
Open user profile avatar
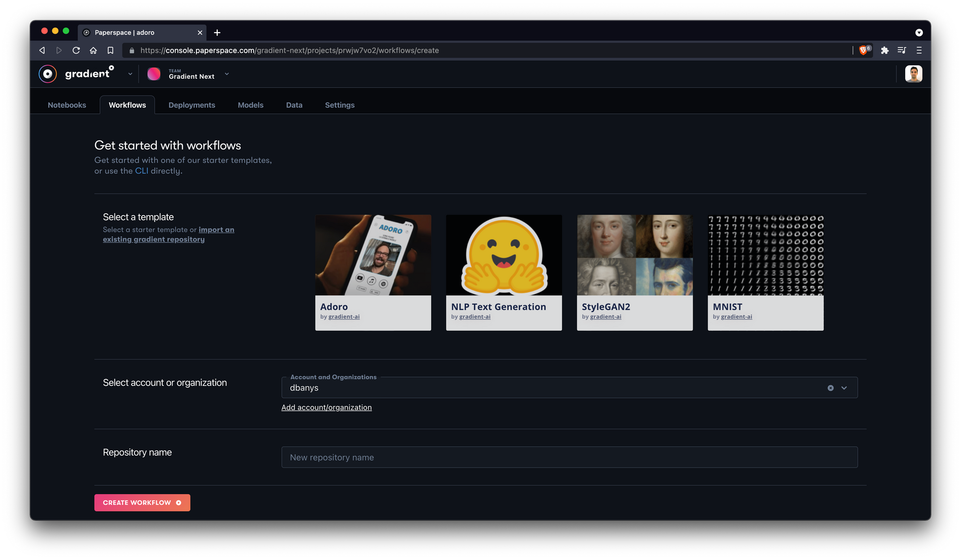coord(913,74)
